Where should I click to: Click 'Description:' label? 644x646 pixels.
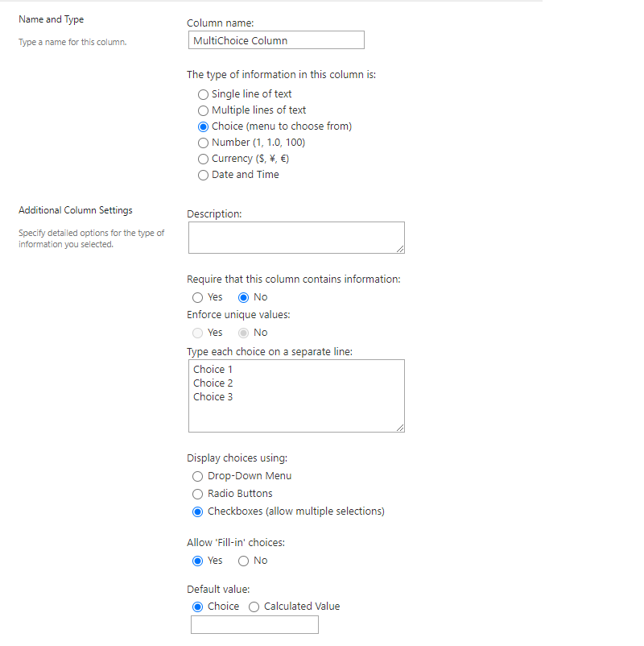214,214
